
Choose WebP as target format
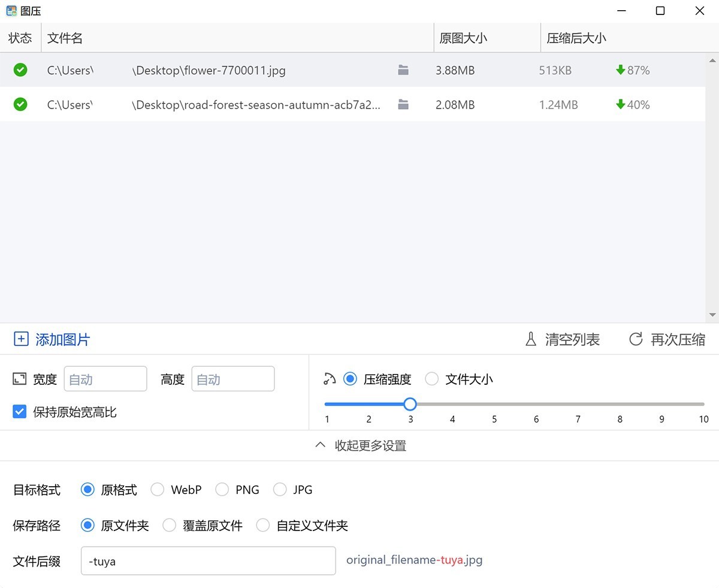[157, 490]
